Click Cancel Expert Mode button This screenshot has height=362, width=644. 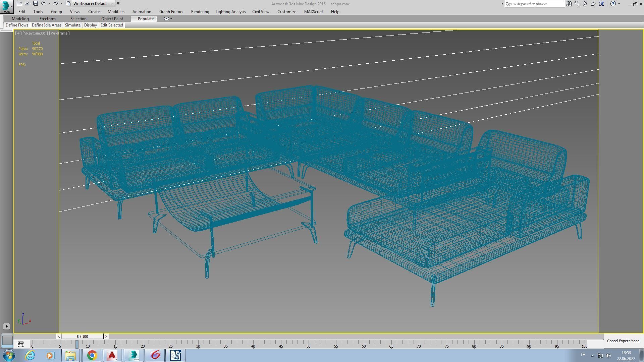[623, 341]
